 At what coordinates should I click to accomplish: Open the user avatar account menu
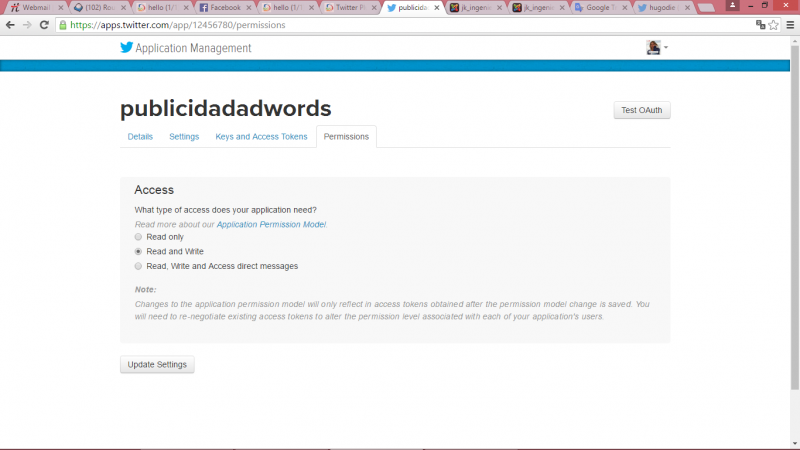[x=657, y=47]
